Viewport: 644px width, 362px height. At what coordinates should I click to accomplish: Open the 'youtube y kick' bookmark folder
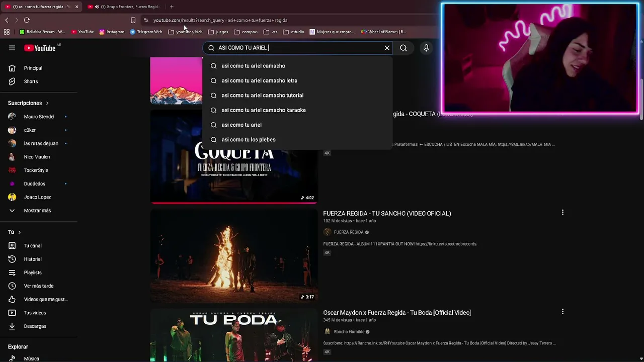click(185, 32)
